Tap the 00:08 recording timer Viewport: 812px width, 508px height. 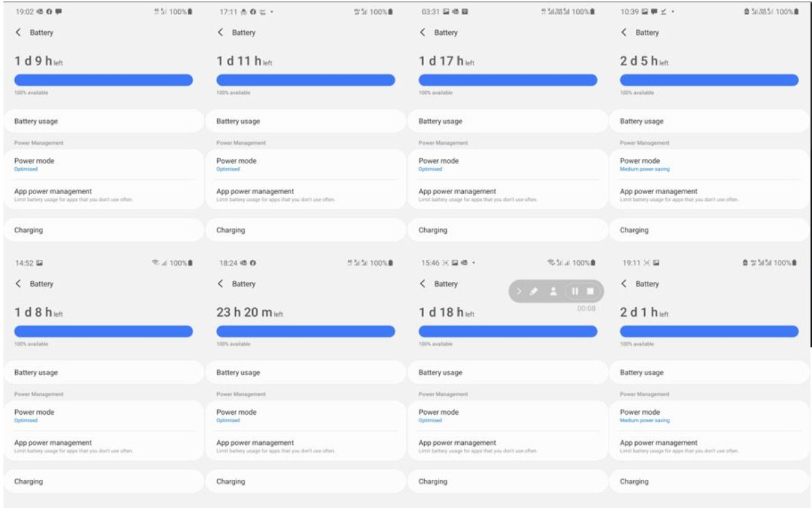click(587, 309)
